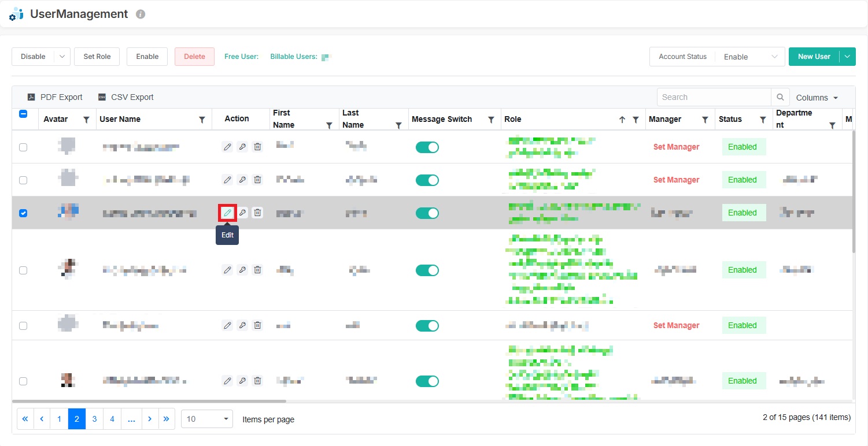Toggle the select-all checkbox in table header
868x446 pixels.
pos(23,114)
